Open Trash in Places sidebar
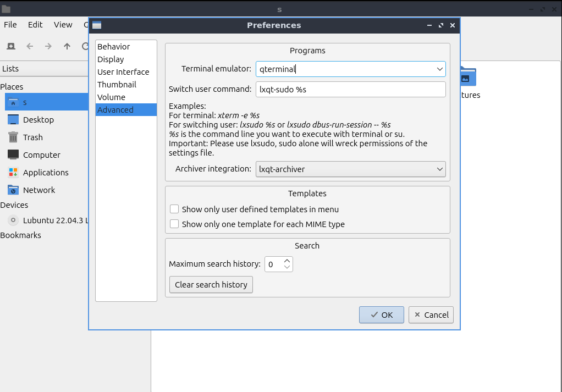The height and width of the screenshot is (392, 562). click(x=32, y=137)
